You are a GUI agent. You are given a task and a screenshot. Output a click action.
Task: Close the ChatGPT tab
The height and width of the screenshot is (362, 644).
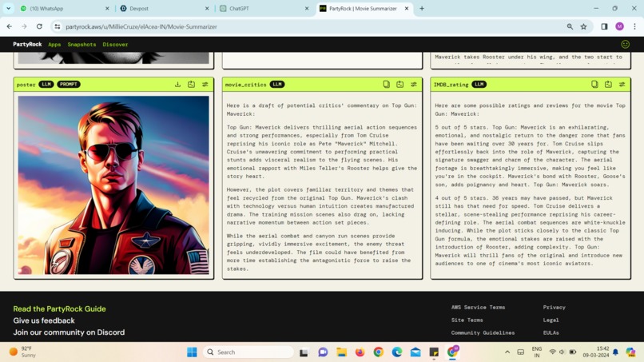[x=307, y=8]
